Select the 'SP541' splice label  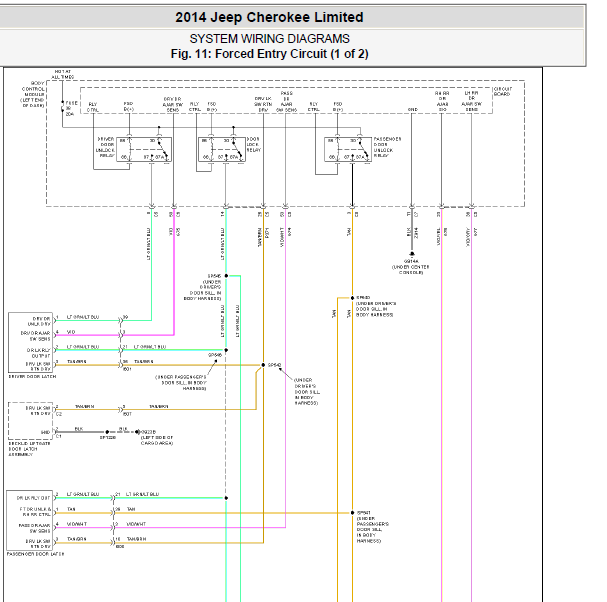(x=364, y=513)
